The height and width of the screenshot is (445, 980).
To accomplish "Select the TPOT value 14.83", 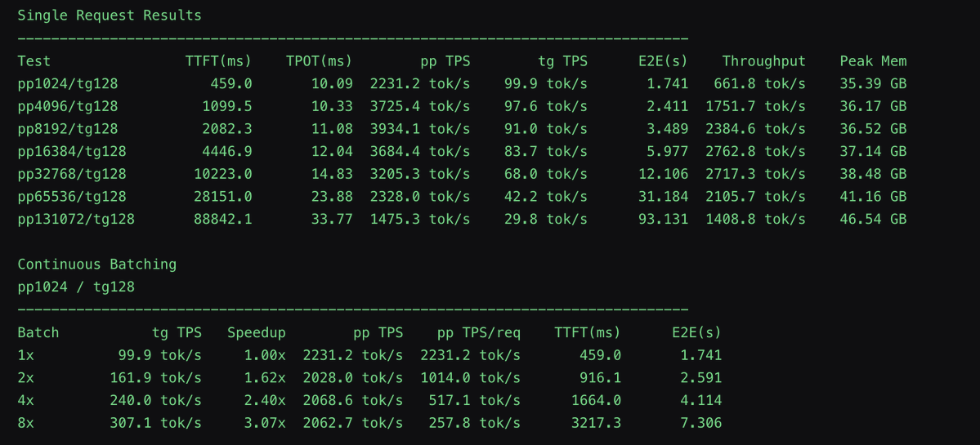I will tap(332, 174).
